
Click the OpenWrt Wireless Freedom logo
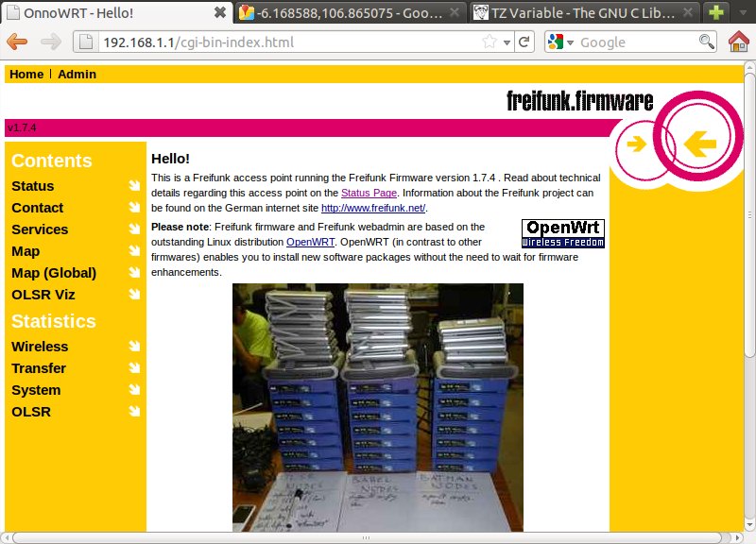[563, 233]
